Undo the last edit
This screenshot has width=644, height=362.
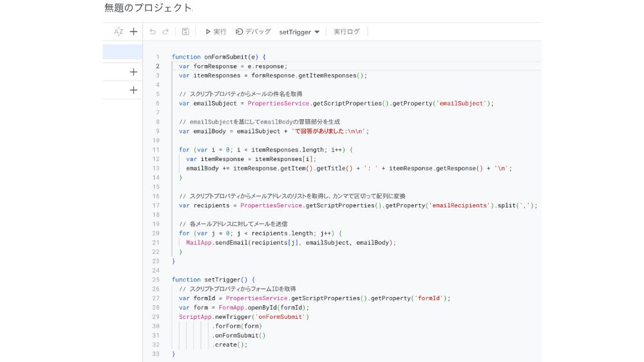(153, 32)
